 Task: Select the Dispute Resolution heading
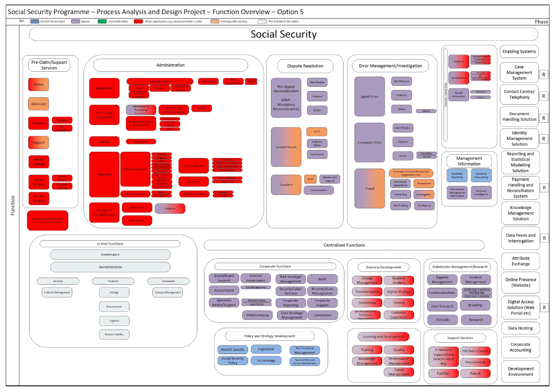[x=305, y=66]
